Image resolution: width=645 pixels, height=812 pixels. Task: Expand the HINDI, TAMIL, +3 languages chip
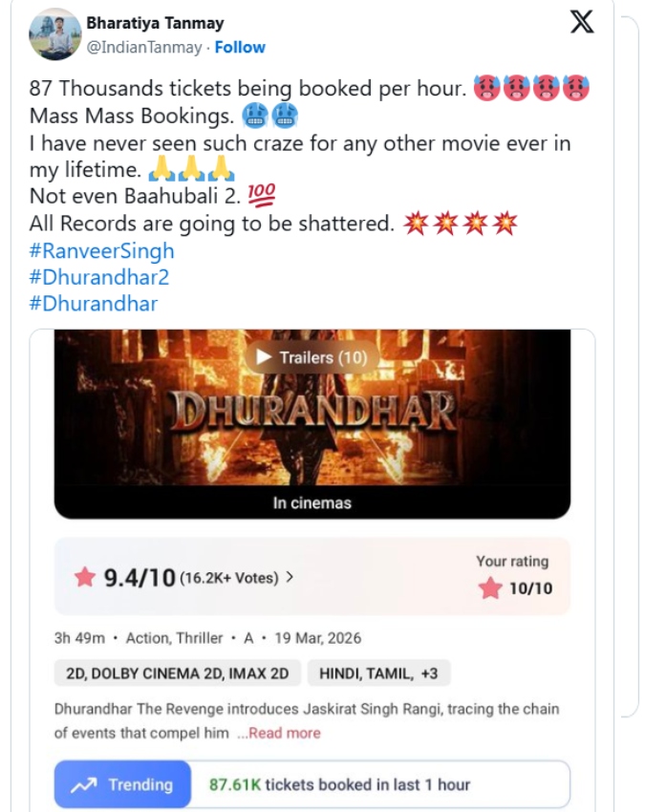click(378, 673)
